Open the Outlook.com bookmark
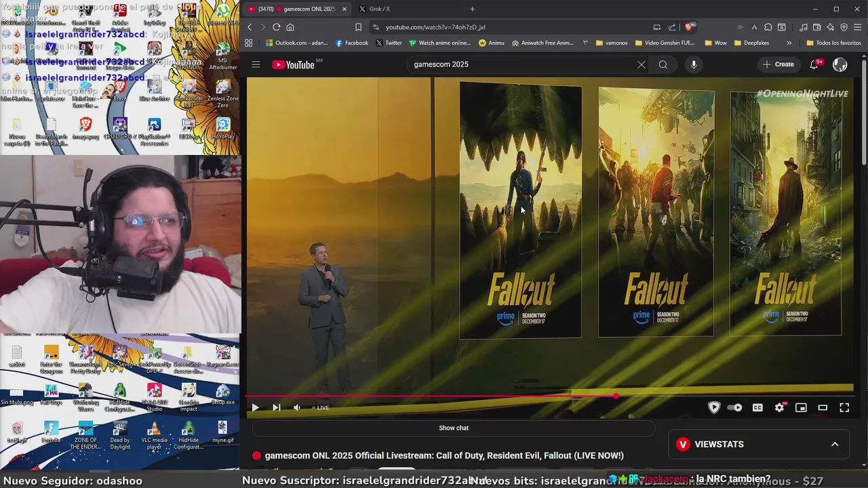Screen dimensions: 868x488 [296, 43]
